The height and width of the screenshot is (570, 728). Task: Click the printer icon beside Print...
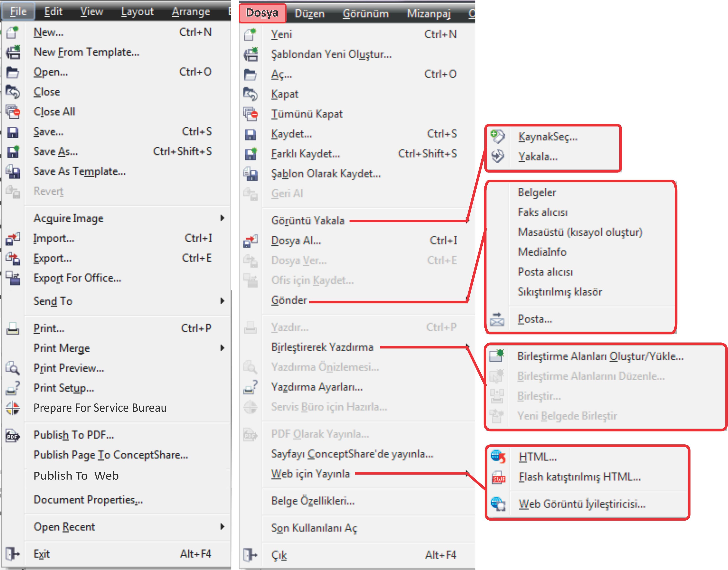(x=13, y=328)
